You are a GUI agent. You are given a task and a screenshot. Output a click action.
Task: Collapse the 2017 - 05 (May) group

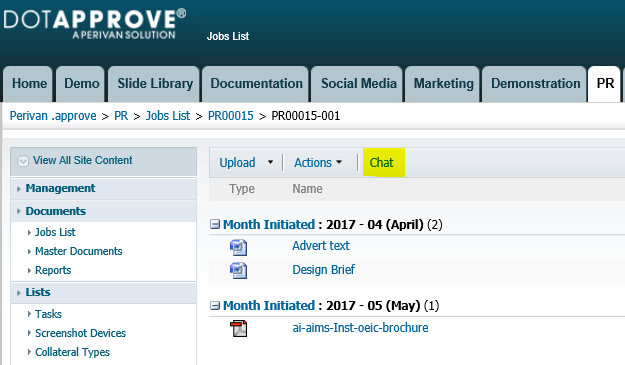215,306
